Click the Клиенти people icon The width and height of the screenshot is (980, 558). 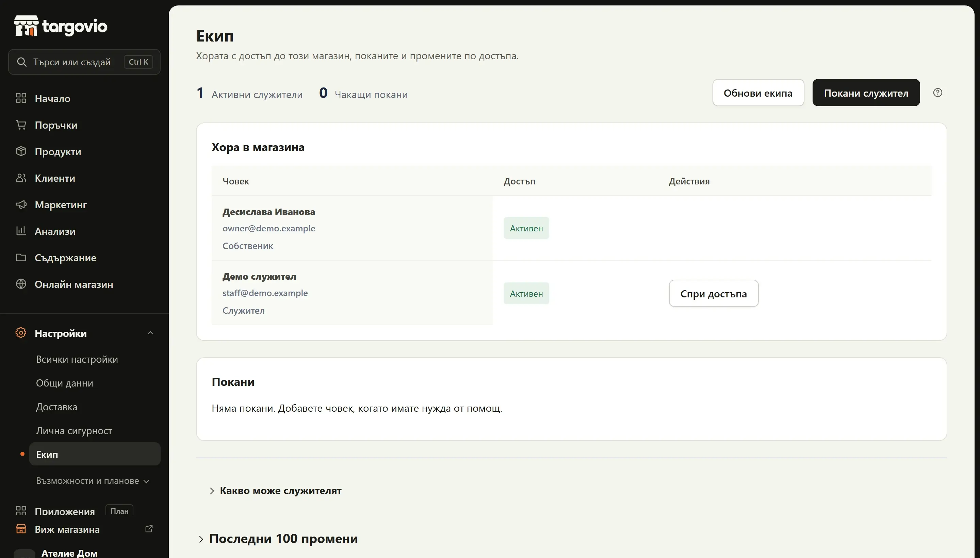pyautogui.click(x=21, y=178)
